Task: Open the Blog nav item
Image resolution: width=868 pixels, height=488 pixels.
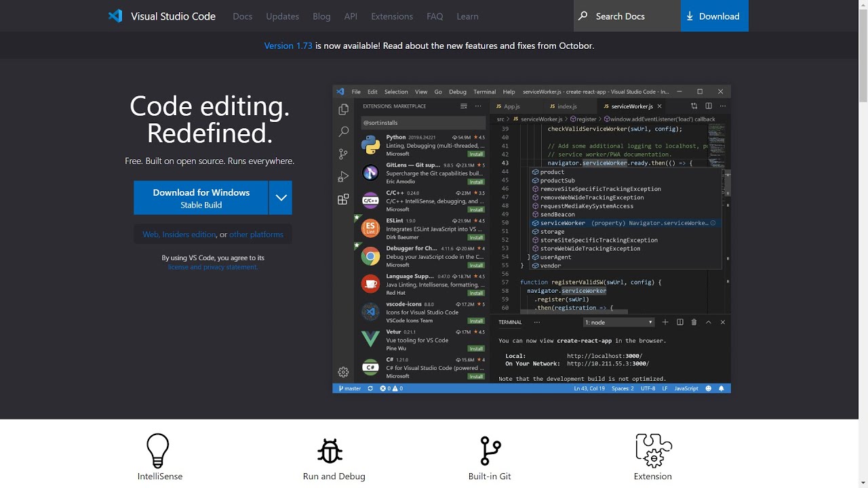Action: (321, 16)
